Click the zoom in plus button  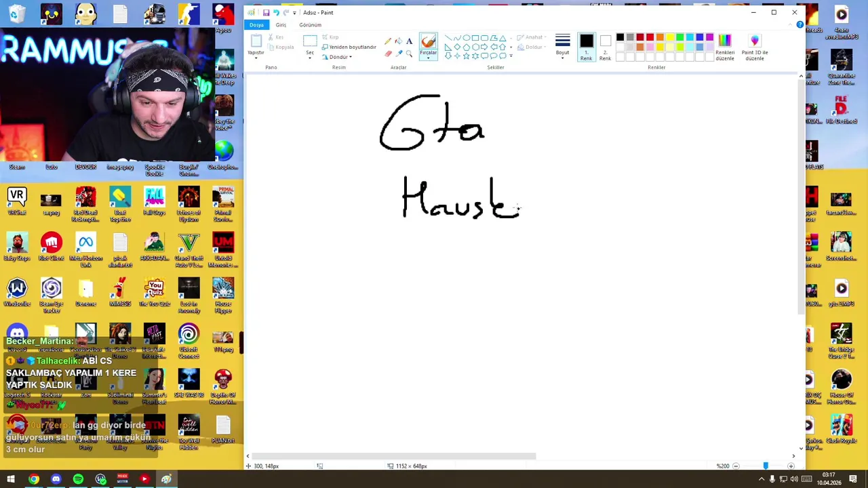791,466
